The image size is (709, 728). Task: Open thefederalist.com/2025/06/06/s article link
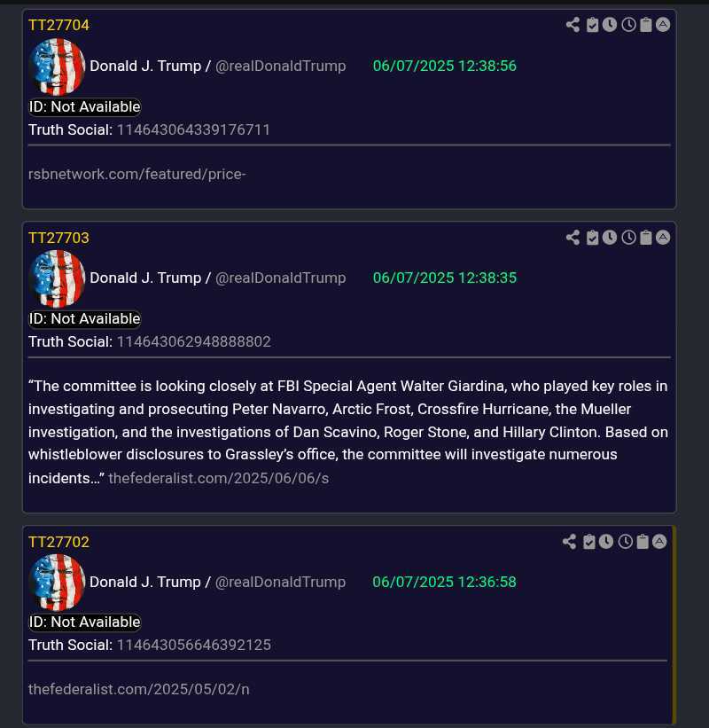click(219, 478)
